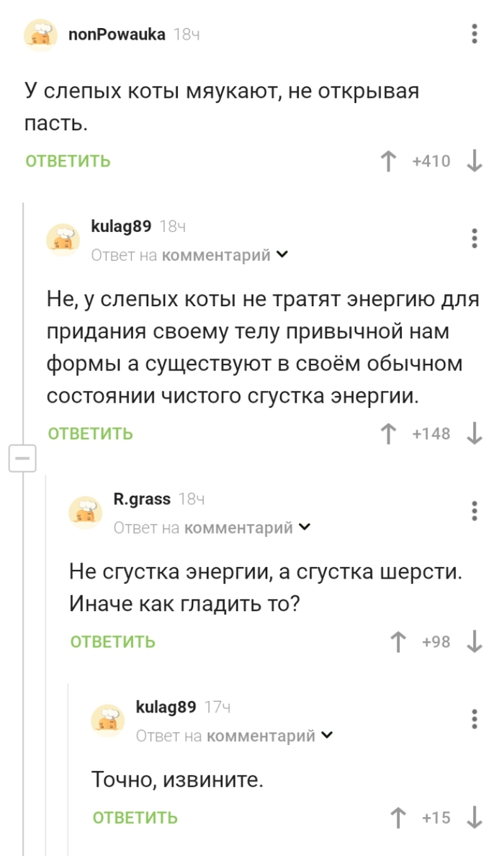
Task: Upvote R.grass comment rated +98
Action: (397, 641)
